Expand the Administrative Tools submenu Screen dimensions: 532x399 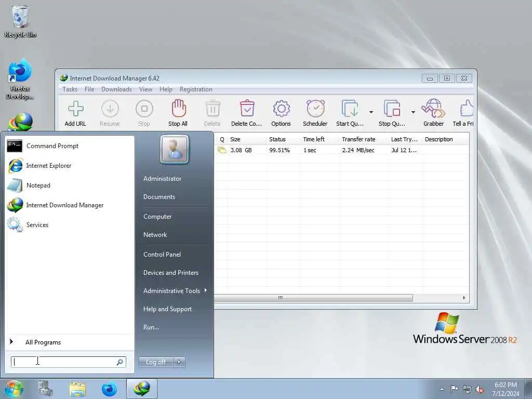coord(175,291)
